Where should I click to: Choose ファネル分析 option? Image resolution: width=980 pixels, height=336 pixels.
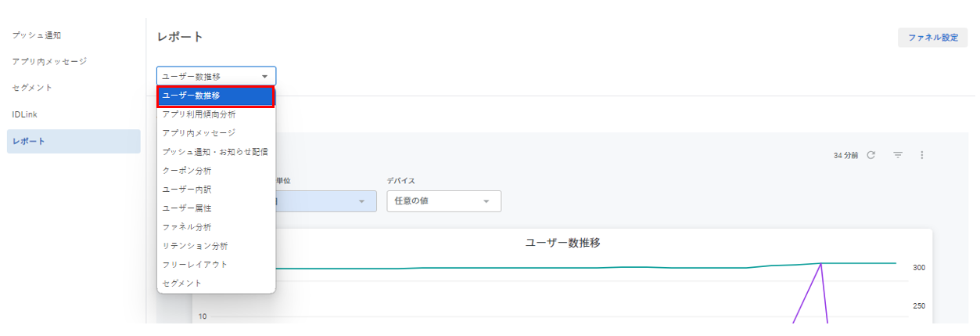click(x=216, y=227)
